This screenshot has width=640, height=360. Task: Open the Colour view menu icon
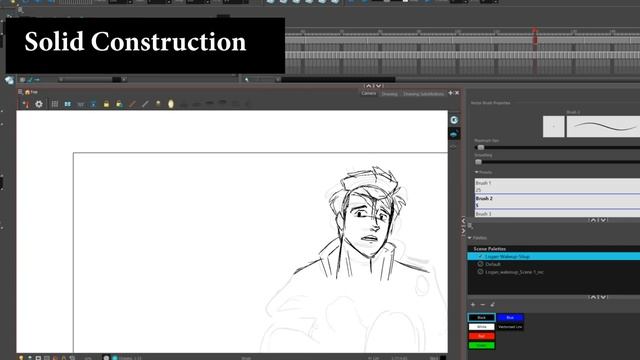(x=470, y=226)
